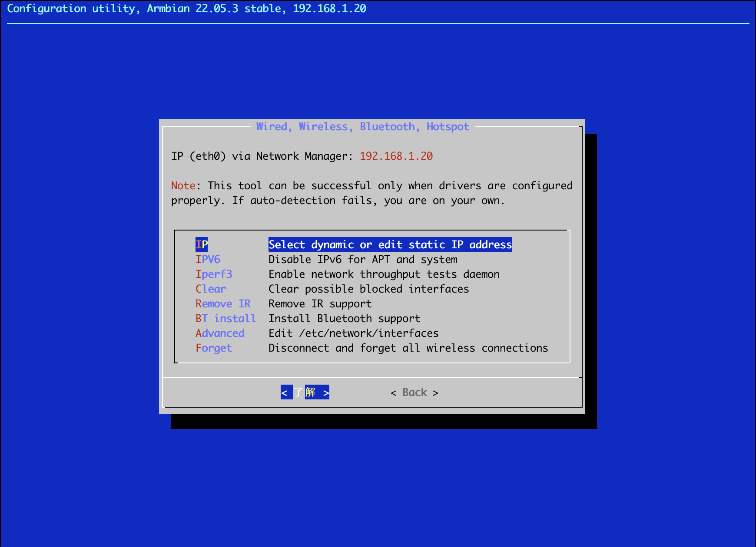Choose the IPV6 menu entry
Screen dimensions: 756x547
click(208, 259)
